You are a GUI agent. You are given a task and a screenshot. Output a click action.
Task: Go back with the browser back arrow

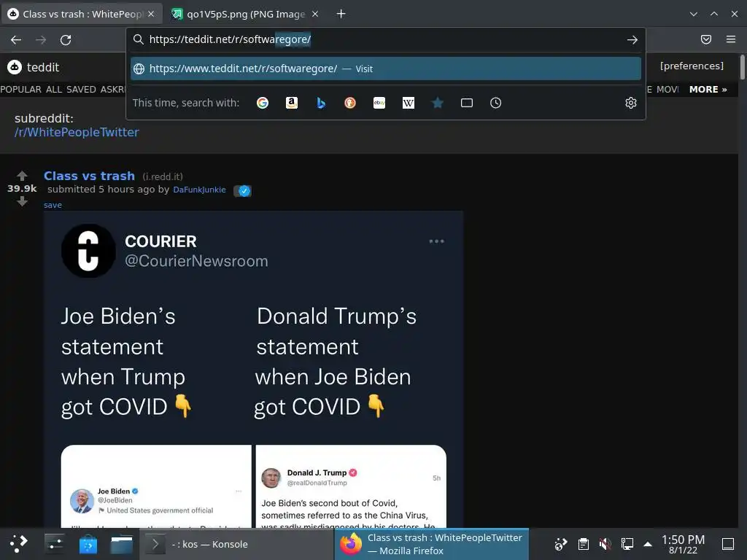pos(16,40)
